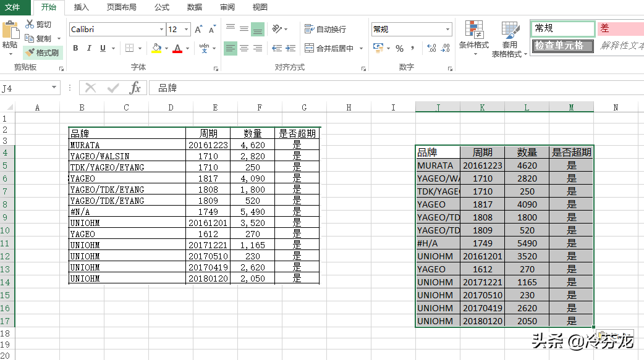Image resolution: width=644 pixels, height=360 pixels.
Task: Click the accounting number format icon
Action: coord(378,48)
